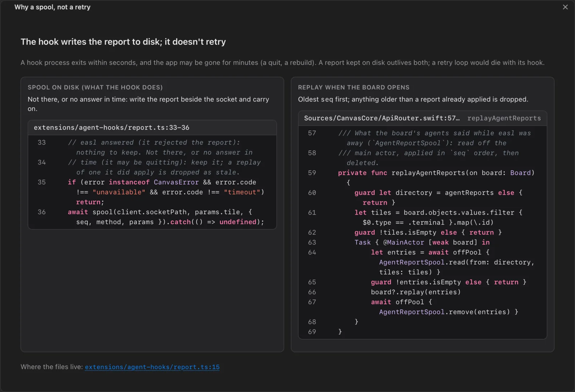
Task: Click 'await spool(client.socketPath' code line
Action: tap(160, 212)
